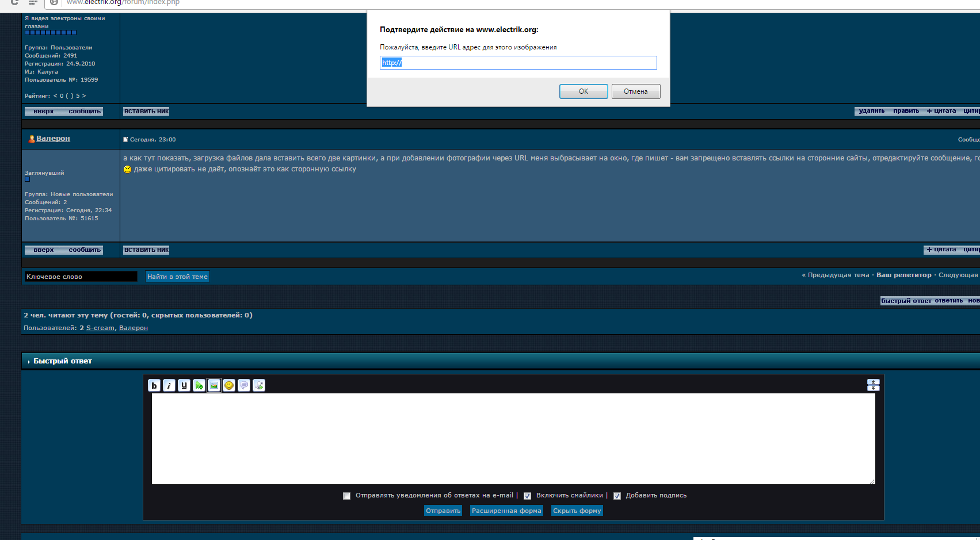Viewport: 980px width, 540px height.
Task: Click the insert image icon in editor toolbar
Action: point(214,385)
